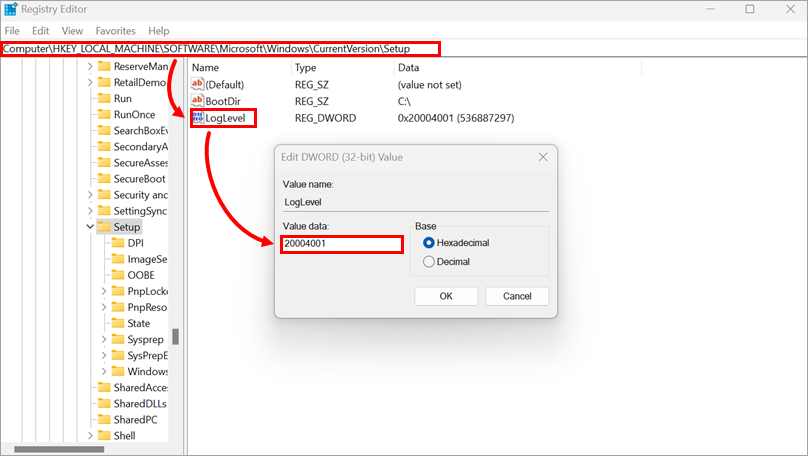Collapse the Setup tree node
808x456 pixels.
[90, 227]
